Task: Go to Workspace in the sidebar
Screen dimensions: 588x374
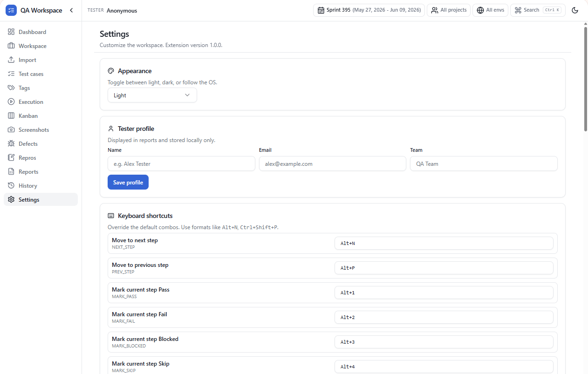Action: pos(41,46)
